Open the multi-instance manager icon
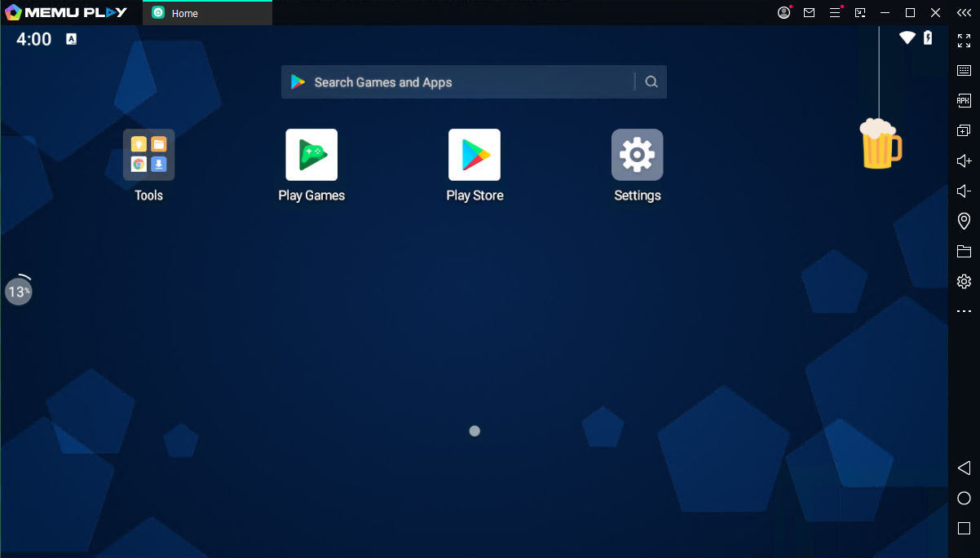Screen dimensions: 980x558 (x=964, y=130)
